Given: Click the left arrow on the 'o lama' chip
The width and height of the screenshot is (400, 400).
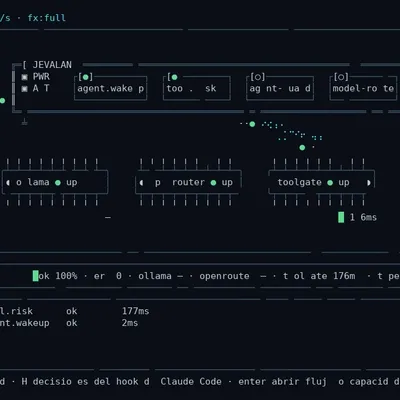Looking at the screenshot, I should tap(8, 183).
